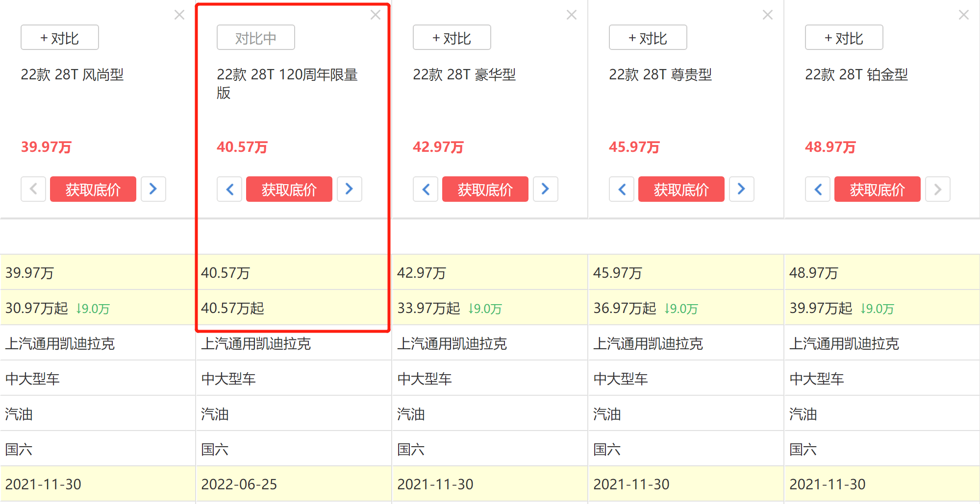
Task: Close the 22款 28T 豪华型 comparison column
Action: [571, 15]
